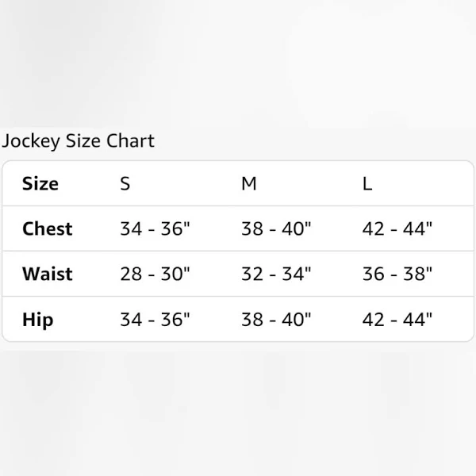476x476 pixels.
Task: Click the Waist row label
Action: [x=48, y=274]
